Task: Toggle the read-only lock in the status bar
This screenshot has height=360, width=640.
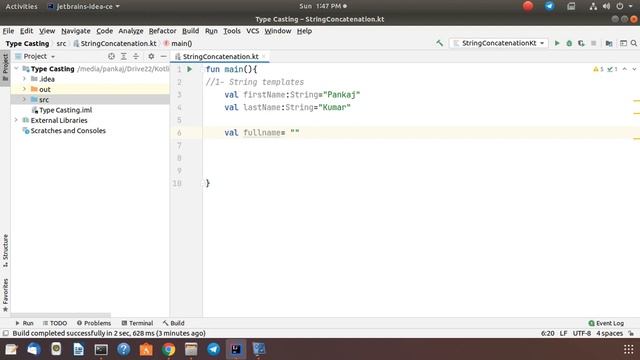Action: (x=631, y=333)
